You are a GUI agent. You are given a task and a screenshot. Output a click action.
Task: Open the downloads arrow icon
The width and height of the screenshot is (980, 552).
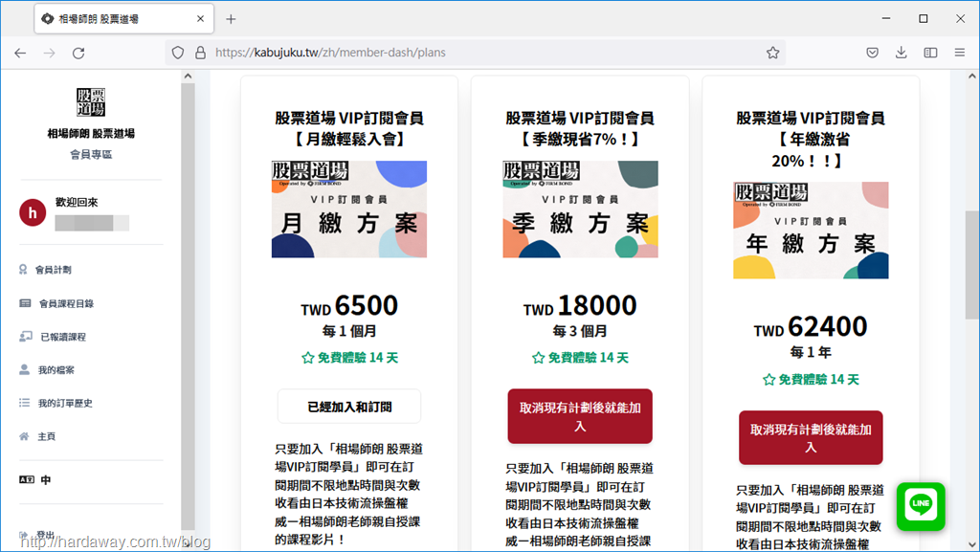point(902,53)
